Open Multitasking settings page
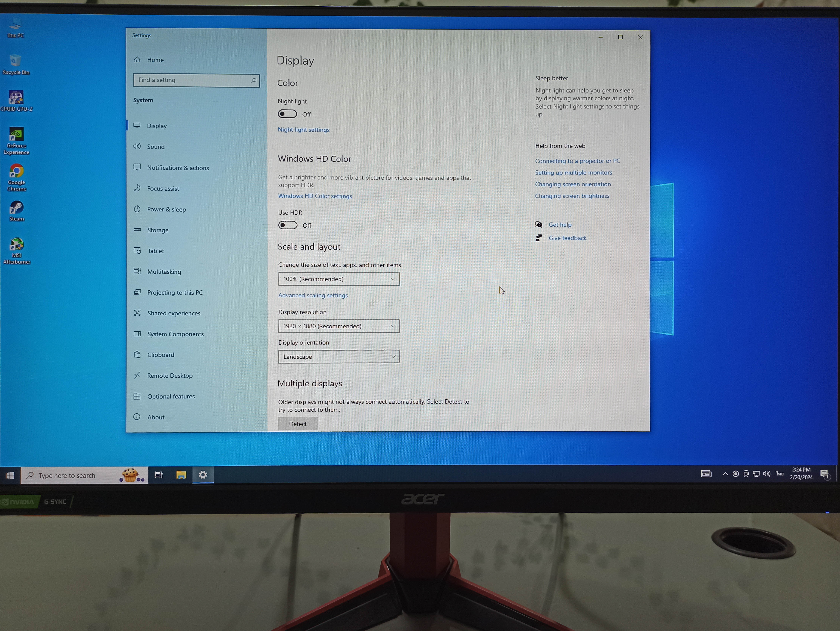 196,272
